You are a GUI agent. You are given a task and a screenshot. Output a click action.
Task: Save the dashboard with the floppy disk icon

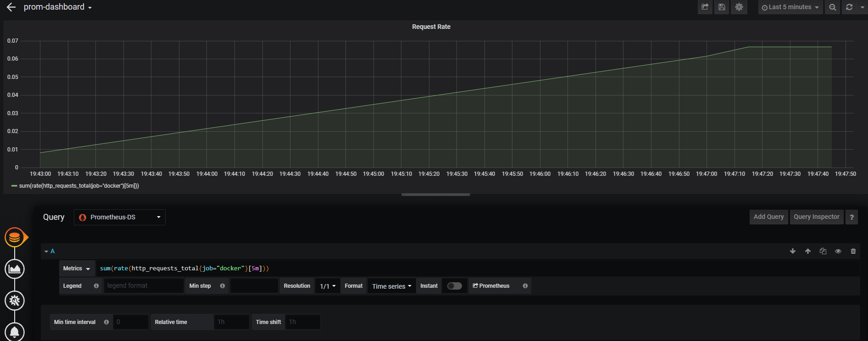(x=722, y=7)
